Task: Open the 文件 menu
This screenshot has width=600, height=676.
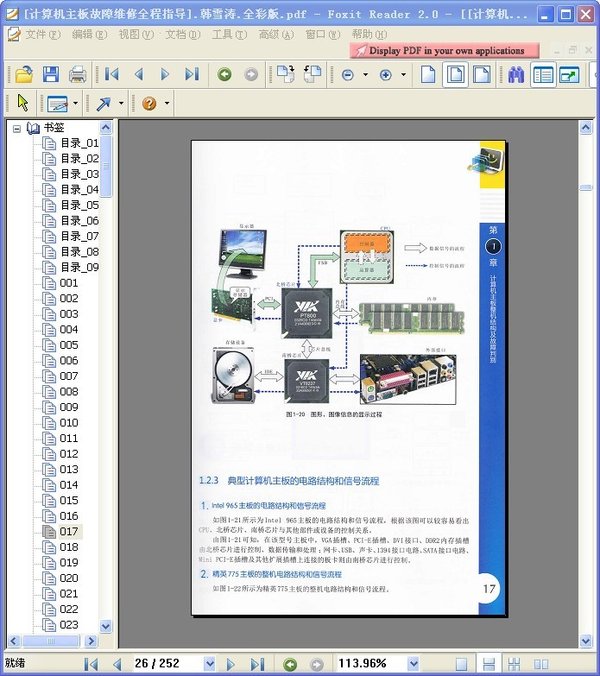Action: coord(43,34)
